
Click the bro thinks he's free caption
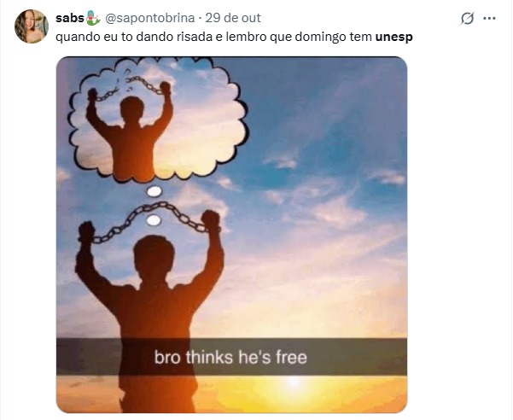pyautogui.click(x=230, y=358)
